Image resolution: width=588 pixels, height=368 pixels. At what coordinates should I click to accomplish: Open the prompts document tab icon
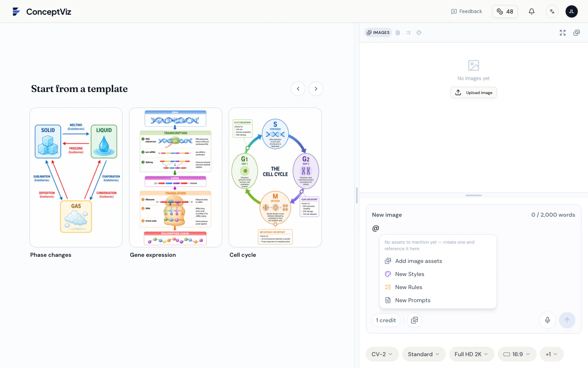(x=398, y=33)
